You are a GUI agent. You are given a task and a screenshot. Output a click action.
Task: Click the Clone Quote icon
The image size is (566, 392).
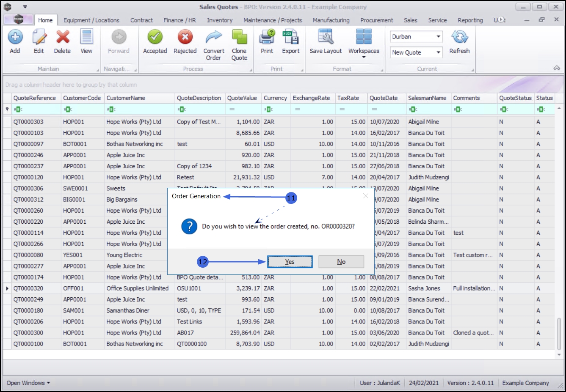[x=239, y=38]
